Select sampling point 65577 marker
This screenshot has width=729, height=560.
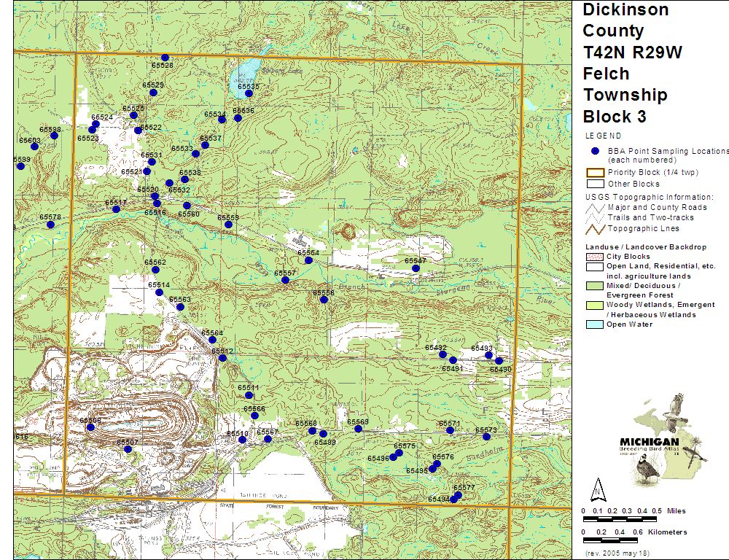pos(458,496)
